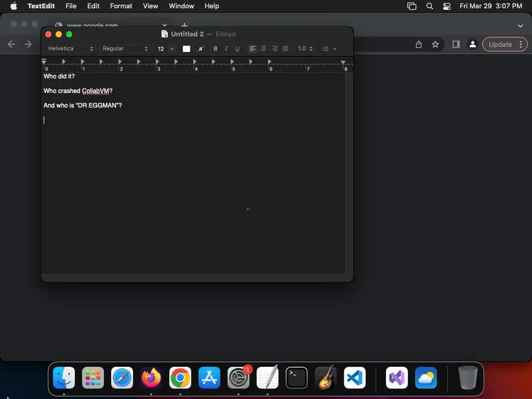
Task: Click the Chrome share page icon
Action: (419, 44)
